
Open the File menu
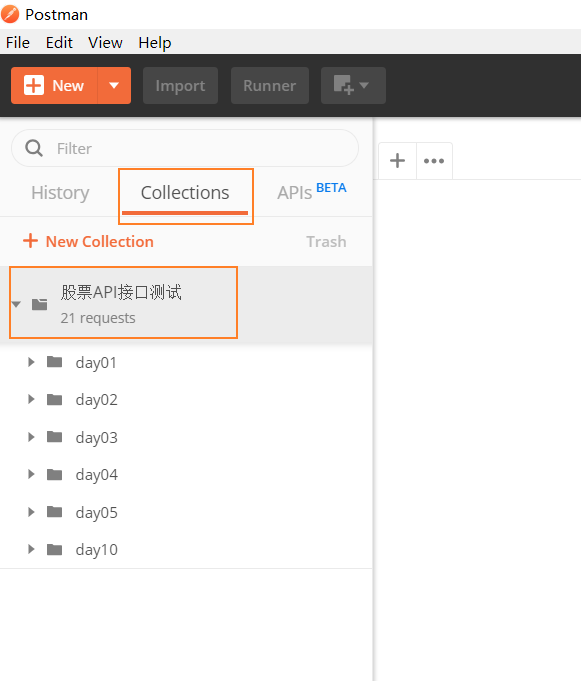(x=18, y=43)
